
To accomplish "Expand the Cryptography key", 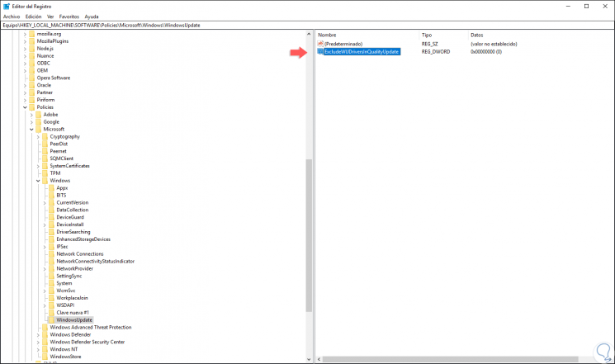I will pos(38,136).
